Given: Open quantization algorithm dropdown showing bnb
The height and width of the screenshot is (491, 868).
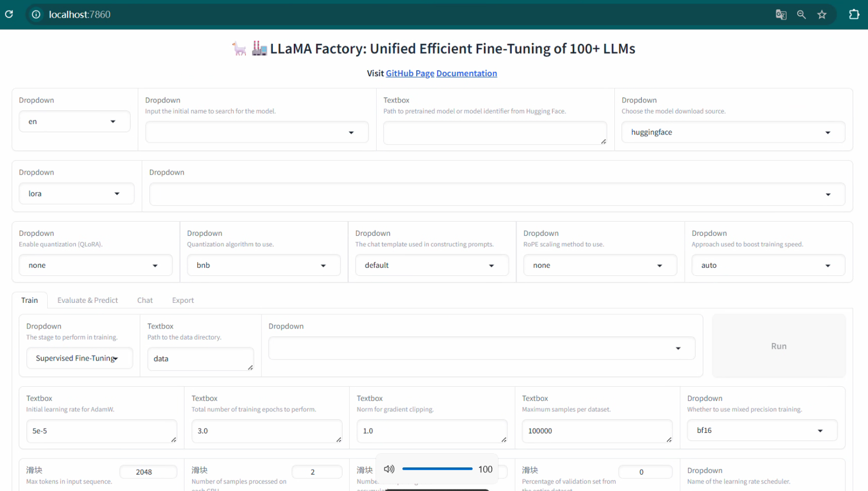Looking at the screenshot, I should coord(264,265).
